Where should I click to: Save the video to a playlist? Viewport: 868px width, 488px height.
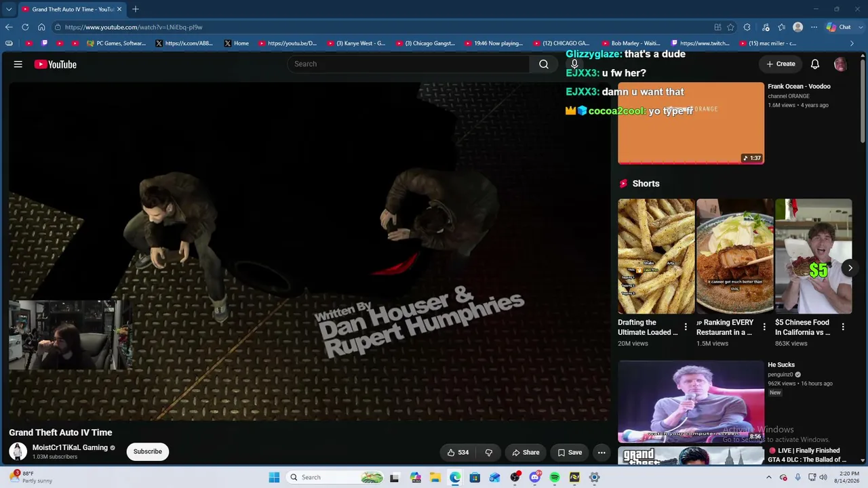coord(570,452)
